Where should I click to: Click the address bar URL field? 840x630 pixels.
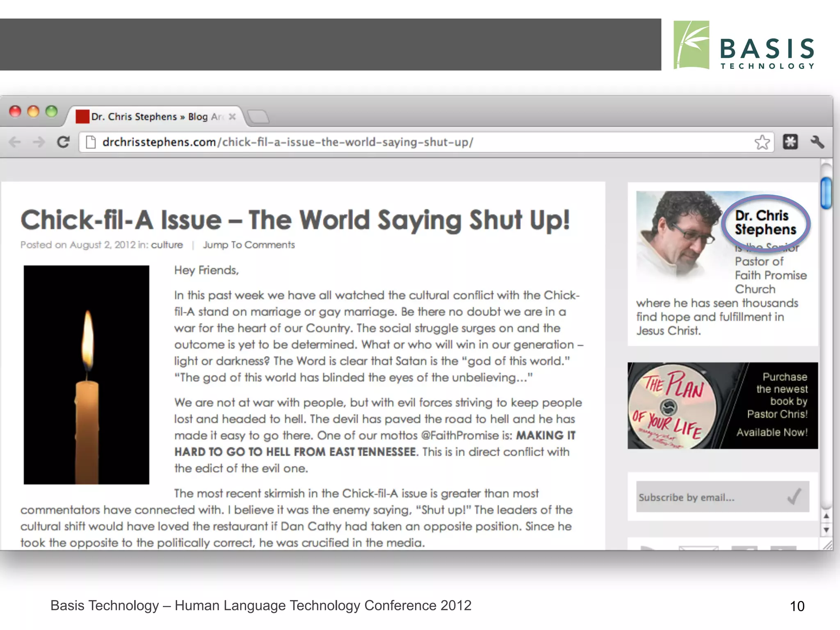tap(427, 142)
